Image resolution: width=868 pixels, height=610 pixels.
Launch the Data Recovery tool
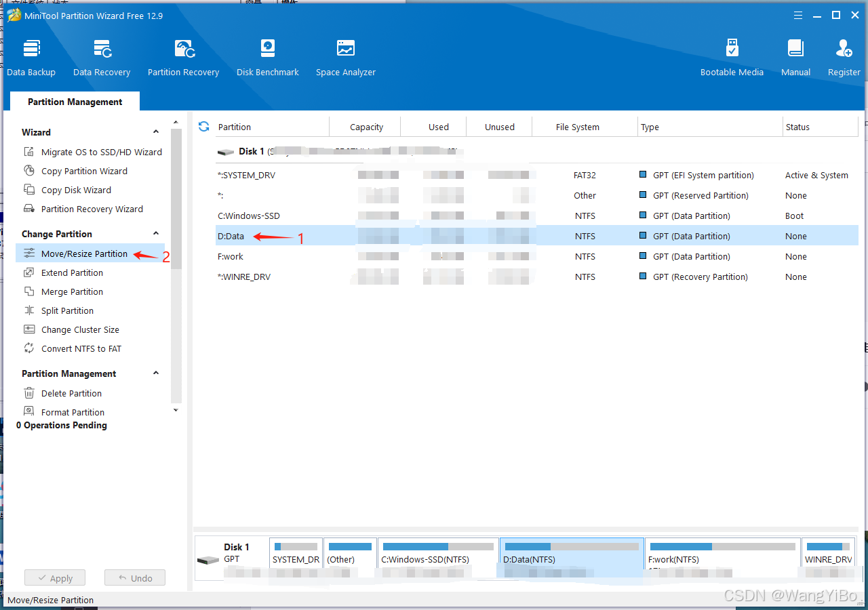point(102,58)
